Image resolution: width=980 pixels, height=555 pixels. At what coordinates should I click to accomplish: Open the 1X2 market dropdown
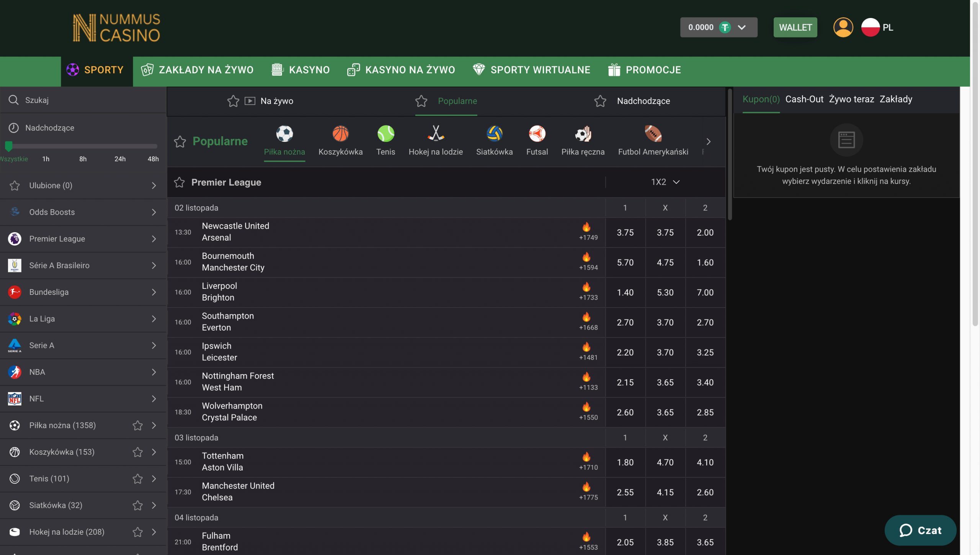(665, 182)
